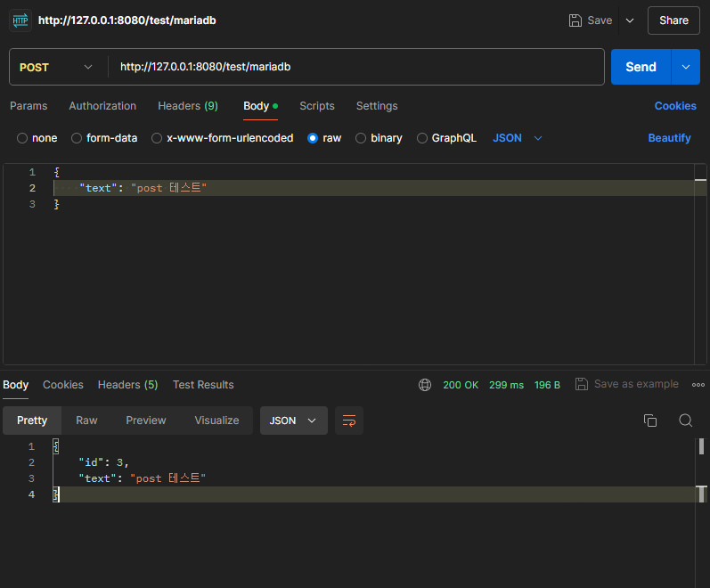The height and width of the screenshot is (588, 710).
Task: Click the request URL input field
Action: pyautogui.click(x=356, y=67)
